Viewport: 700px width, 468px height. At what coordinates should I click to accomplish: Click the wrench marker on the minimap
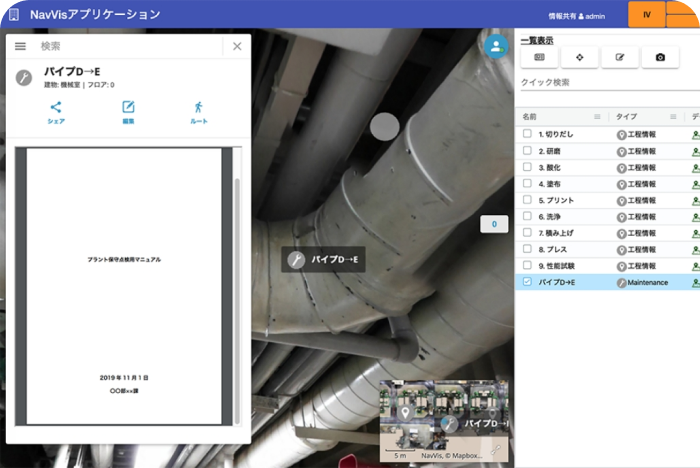(450, 423)
